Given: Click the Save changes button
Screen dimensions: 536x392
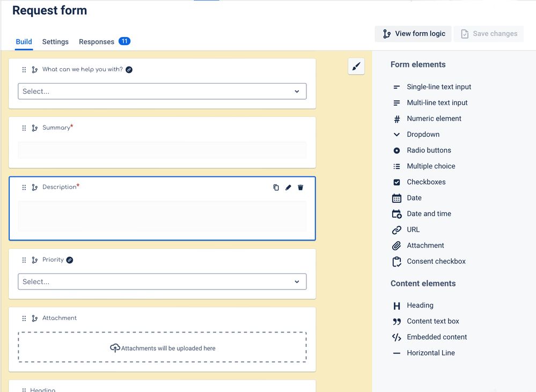Looking at the screenshot, I should coord(489,34).
